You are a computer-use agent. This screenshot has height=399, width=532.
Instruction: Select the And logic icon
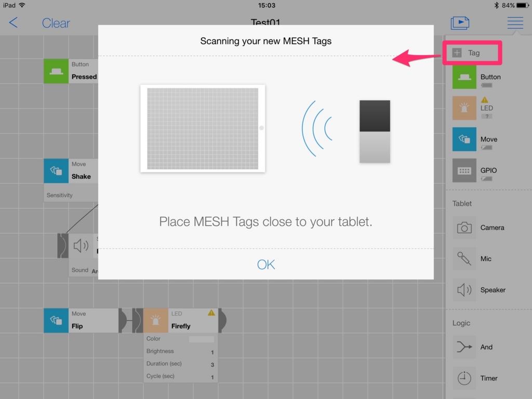tap(464, 347)
